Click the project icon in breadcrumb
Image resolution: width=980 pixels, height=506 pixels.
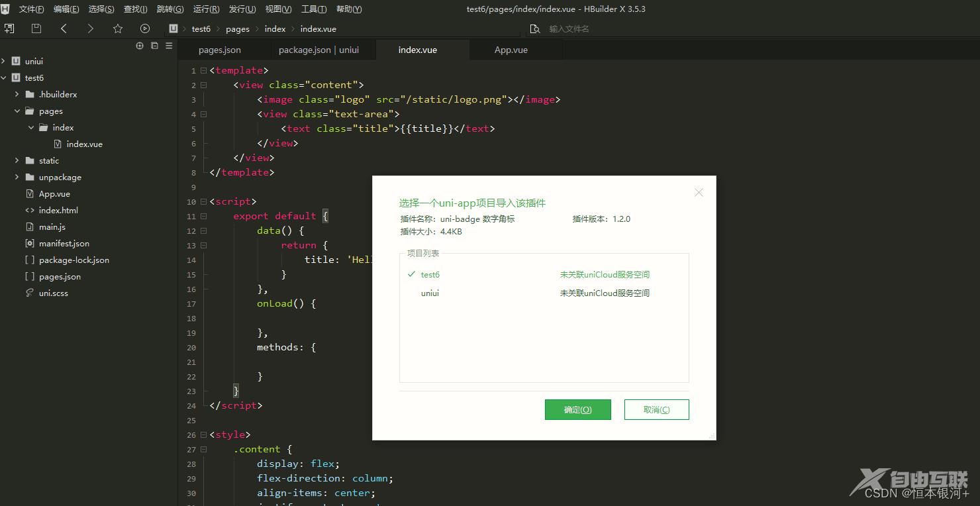tap(173, 28)
